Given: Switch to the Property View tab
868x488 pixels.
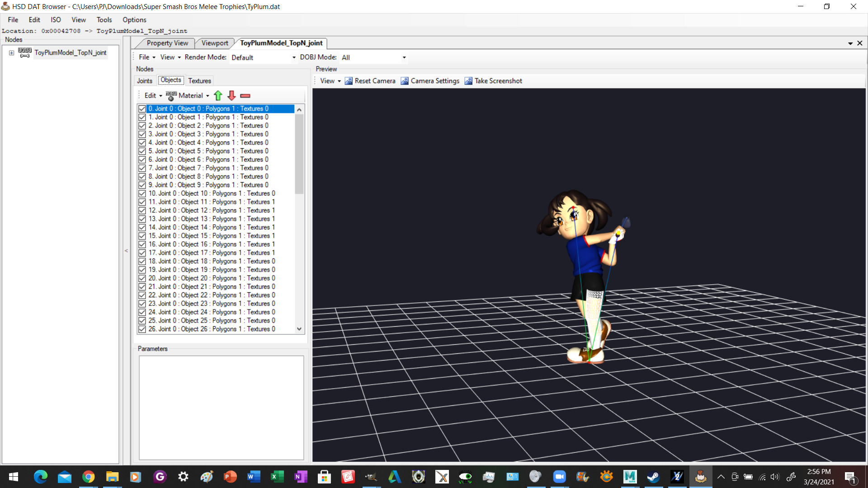Looking at the screenshot, I should coord(167,43).
